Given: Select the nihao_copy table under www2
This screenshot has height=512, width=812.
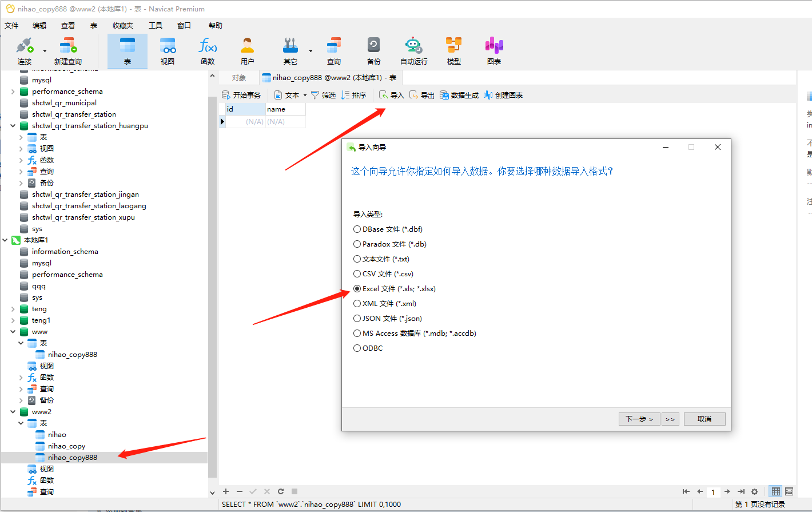Looking at the screenshot, I should [x=66, y=446].
